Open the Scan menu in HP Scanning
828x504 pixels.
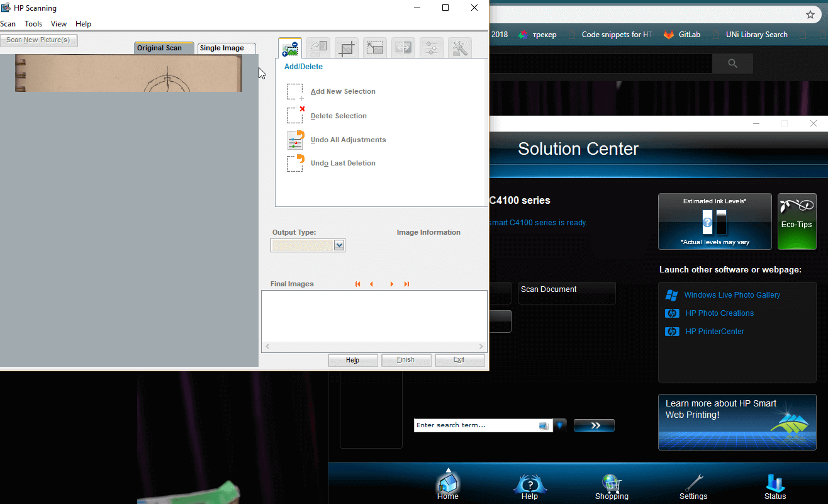[8, 24]
